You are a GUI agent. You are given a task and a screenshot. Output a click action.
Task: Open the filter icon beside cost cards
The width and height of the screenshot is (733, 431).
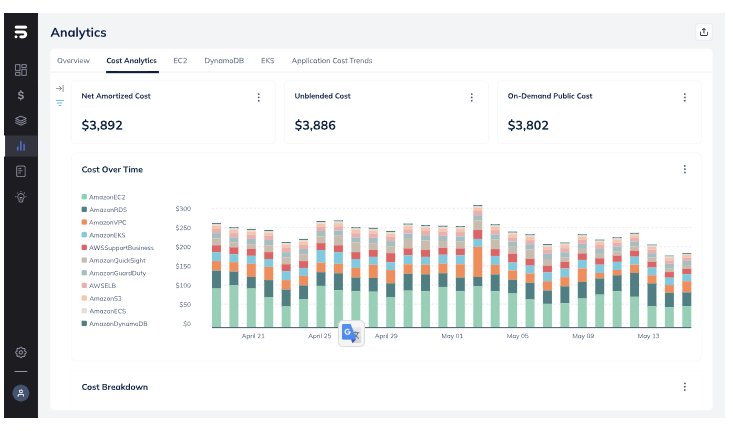pos(60,103)
